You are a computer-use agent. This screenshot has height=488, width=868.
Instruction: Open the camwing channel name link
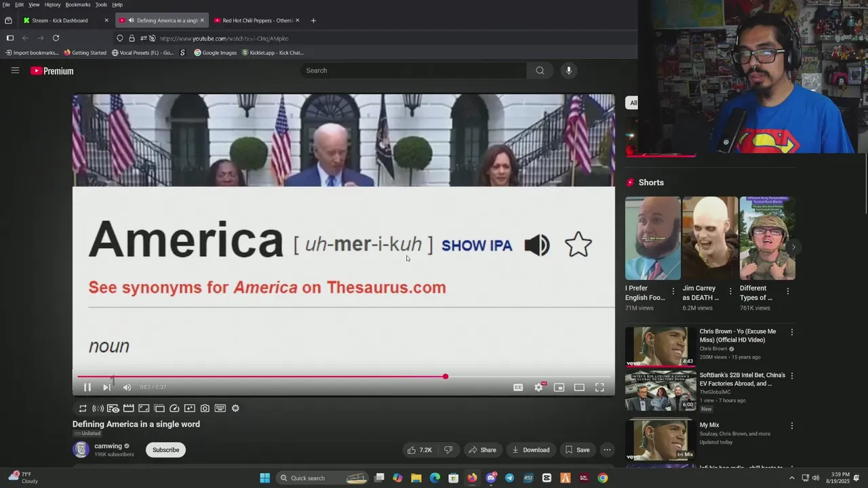coord(108,446)
